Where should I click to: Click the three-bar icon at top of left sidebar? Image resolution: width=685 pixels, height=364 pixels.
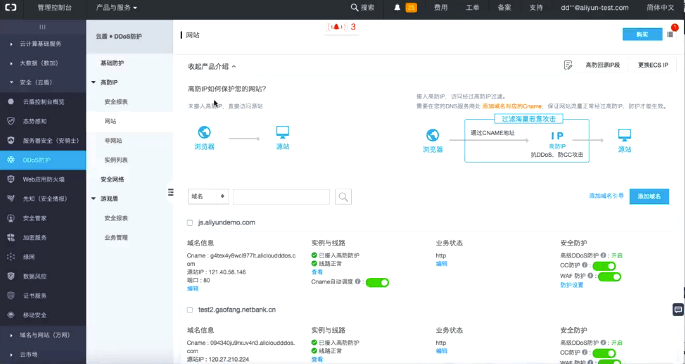(42, 27)
